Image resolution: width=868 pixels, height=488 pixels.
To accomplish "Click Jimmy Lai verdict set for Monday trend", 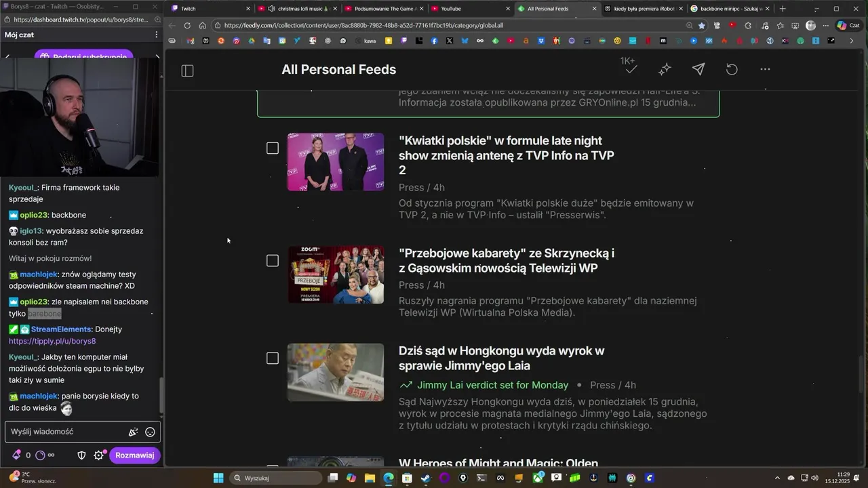I will 492,385.
